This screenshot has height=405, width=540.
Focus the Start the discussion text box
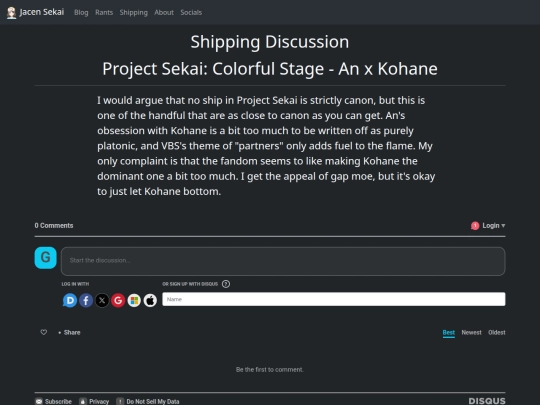283,261
